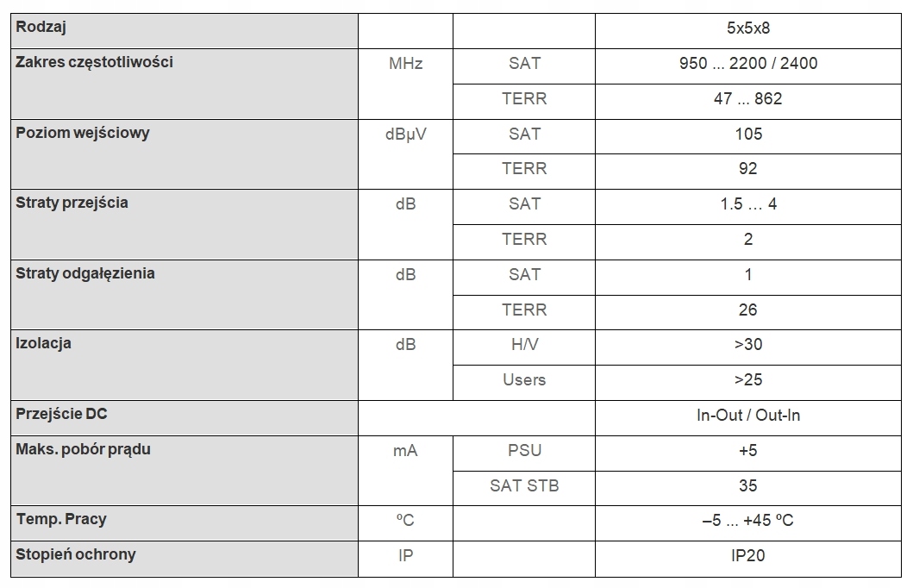The image size is (913, 588).
Task: Select the "5x5x8" value cell
Action: [x=747, y=28]
